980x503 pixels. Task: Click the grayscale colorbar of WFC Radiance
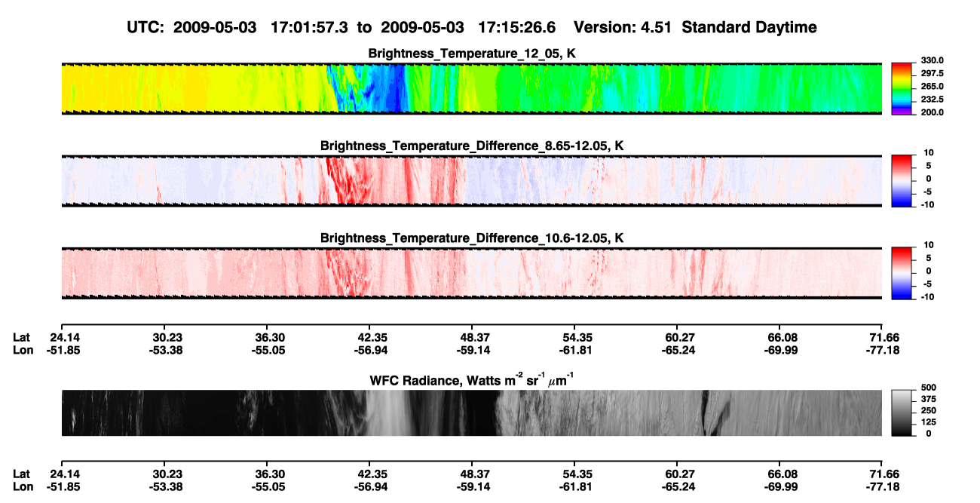point(902,413)
